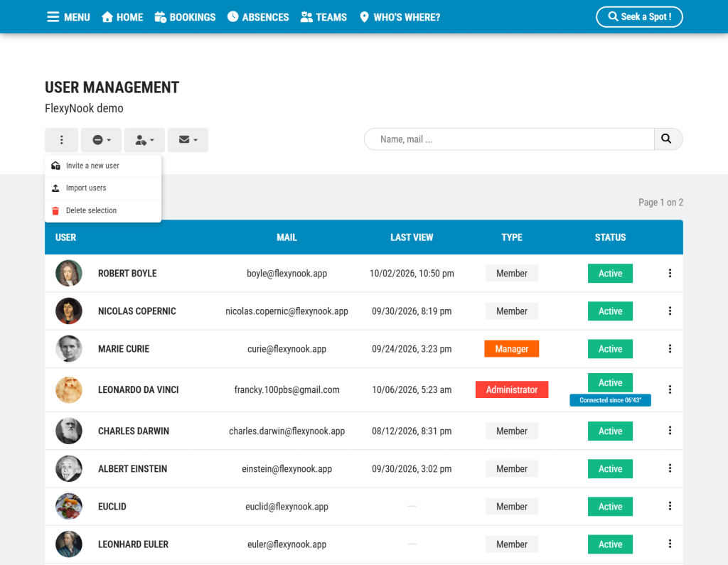Click the email curie@flexynook.app

(x=287, y=349)
